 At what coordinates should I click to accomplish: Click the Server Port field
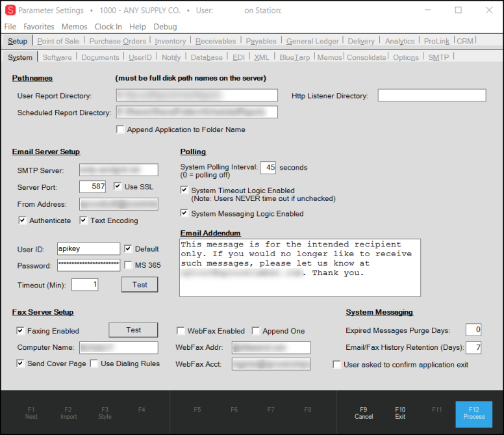tap(93, 187)
